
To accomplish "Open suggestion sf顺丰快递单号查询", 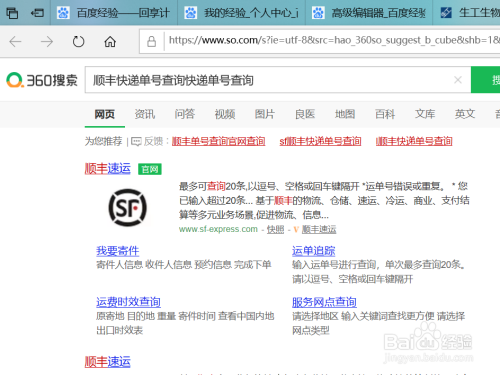I will pyautogui.click(x=320, y=141).
